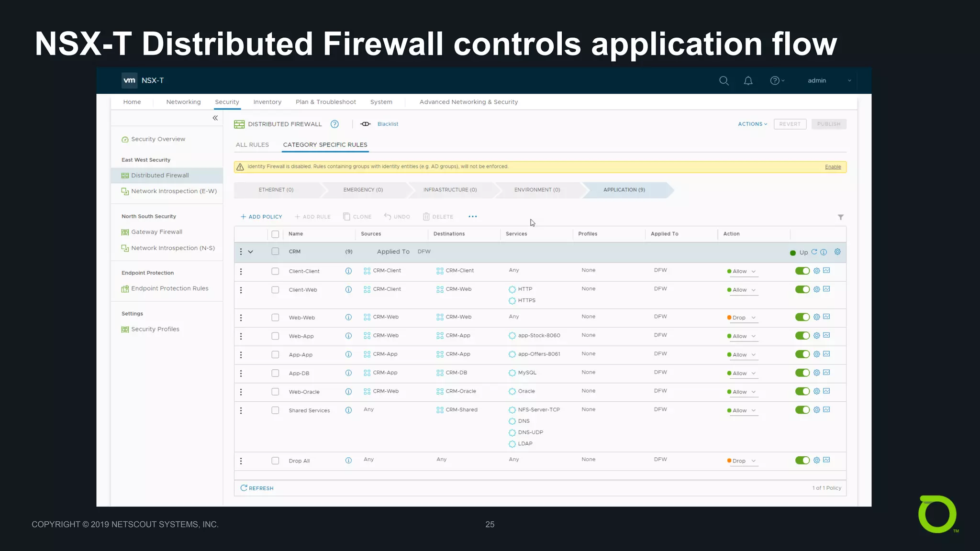This screenshot has height=551, width=980.
Task: Click the MySQL service entry
Action: pos(523,373)
